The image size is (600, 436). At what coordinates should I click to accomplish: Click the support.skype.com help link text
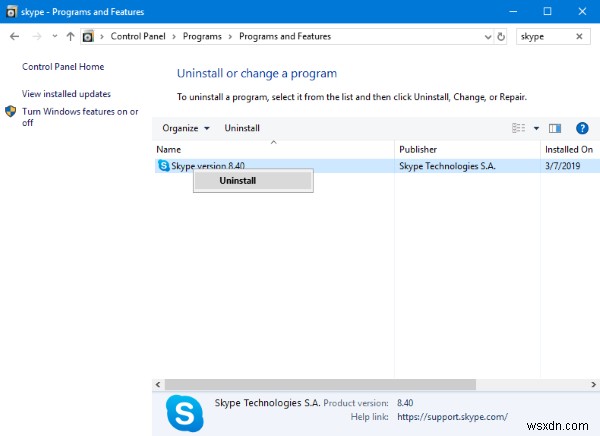click(x=452, y=416)
